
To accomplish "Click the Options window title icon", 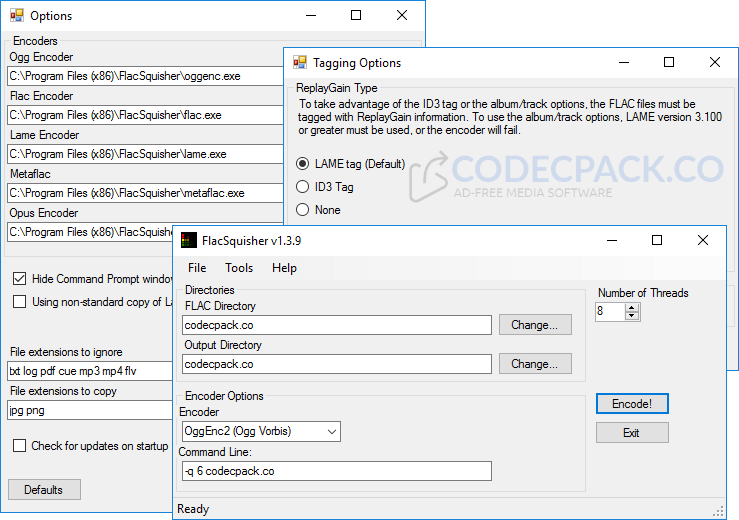I will 16,16.
